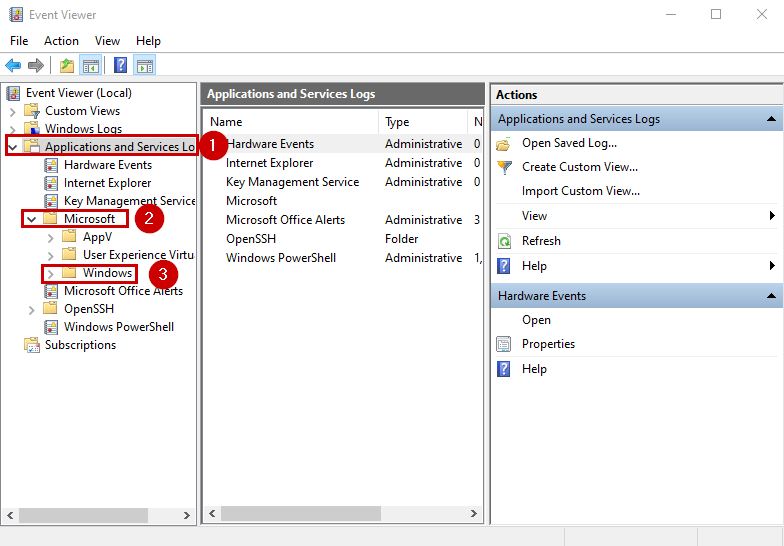Expand the Windows folder under Microsoft

tap(50, 274)
